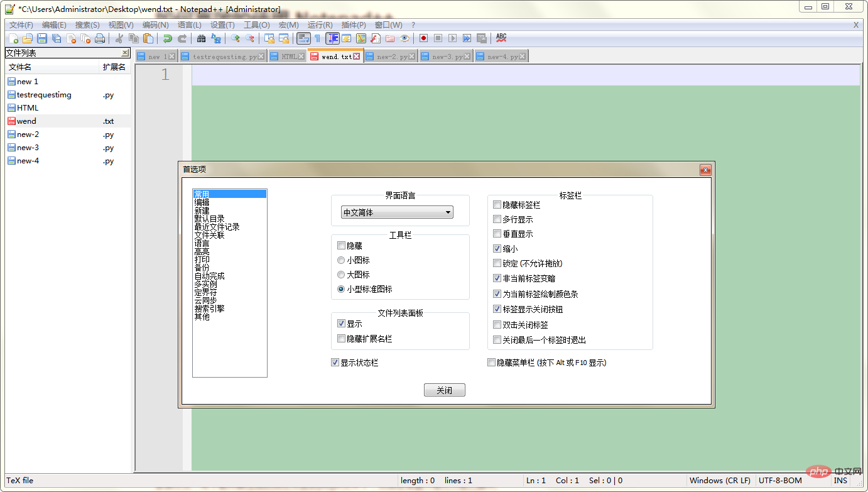Toggle Show All Characters on the toolbar
The height and width of the screenshot is (492, 868).
(317, 38)
